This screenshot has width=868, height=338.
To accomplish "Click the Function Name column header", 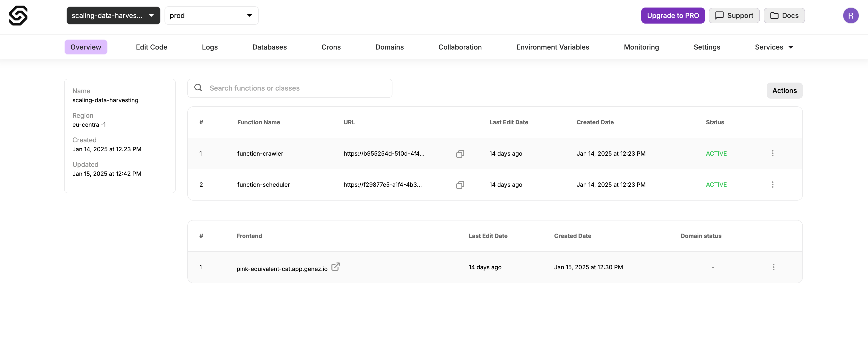I will pos(259,122).
